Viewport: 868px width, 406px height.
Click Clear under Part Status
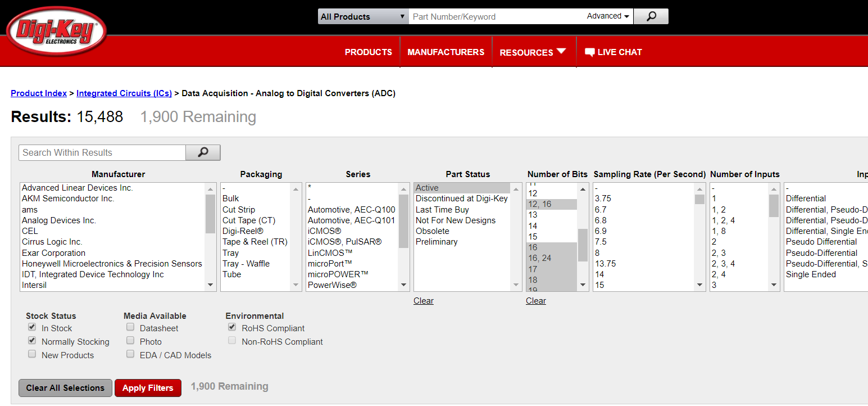click(x=424, y=301)
